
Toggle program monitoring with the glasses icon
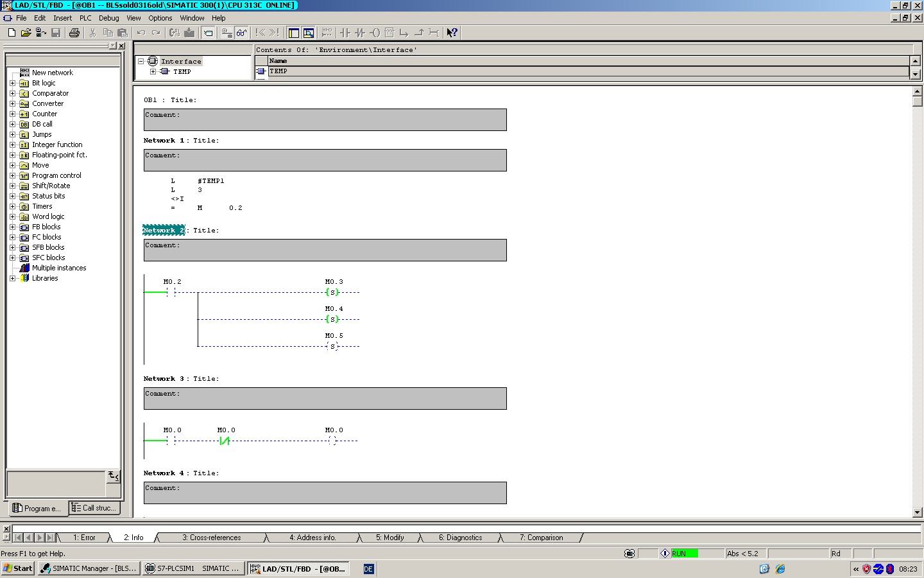coord(241,33)
